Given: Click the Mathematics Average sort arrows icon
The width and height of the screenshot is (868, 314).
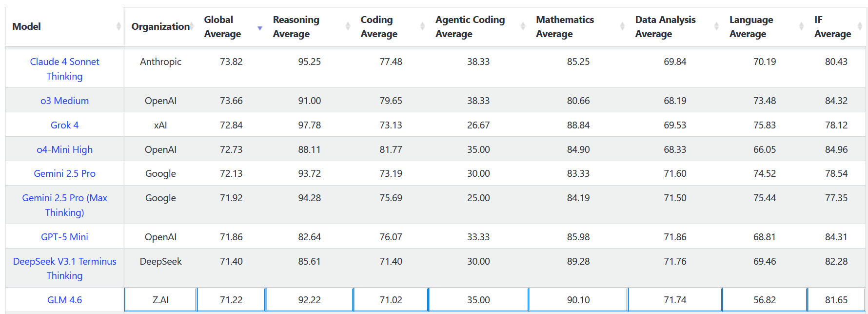Looking at the screenshot, I should [622, 26].
